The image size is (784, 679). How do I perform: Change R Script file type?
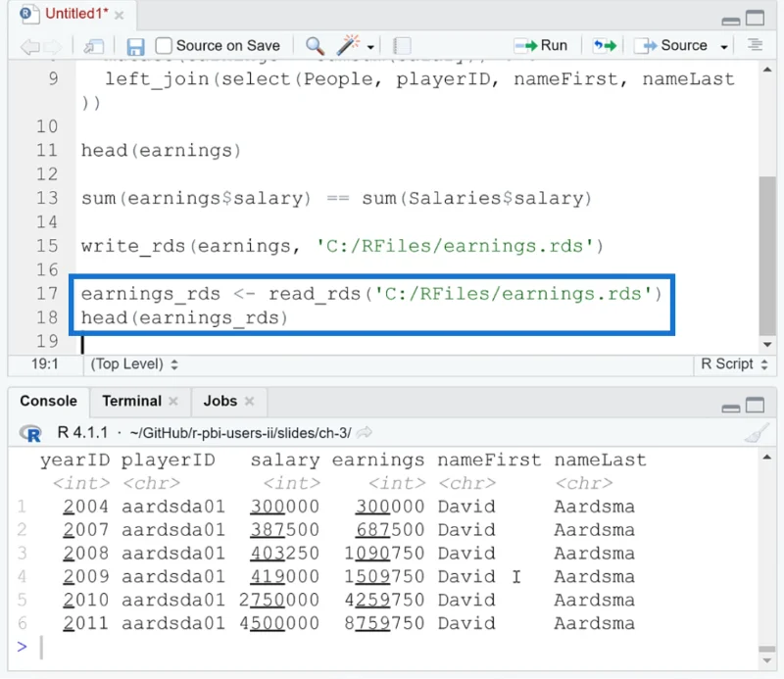(x=734, y=364)
